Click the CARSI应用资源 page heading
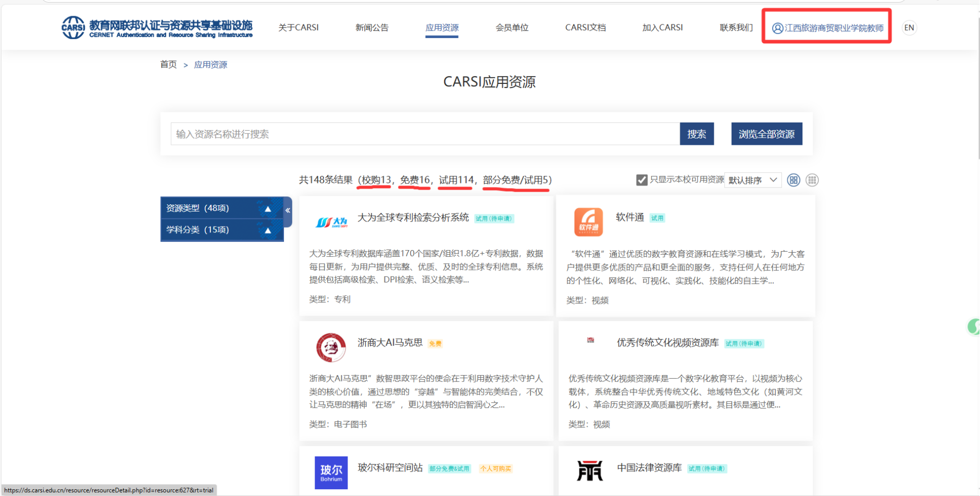This screenshot has width=980, height=496. point(489,82)
